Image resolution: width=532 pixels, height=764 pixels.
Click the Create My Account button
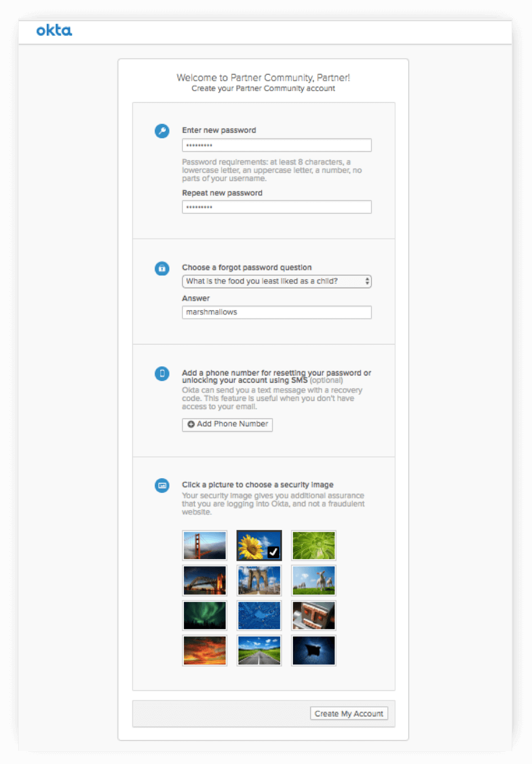tap(349, 713)
